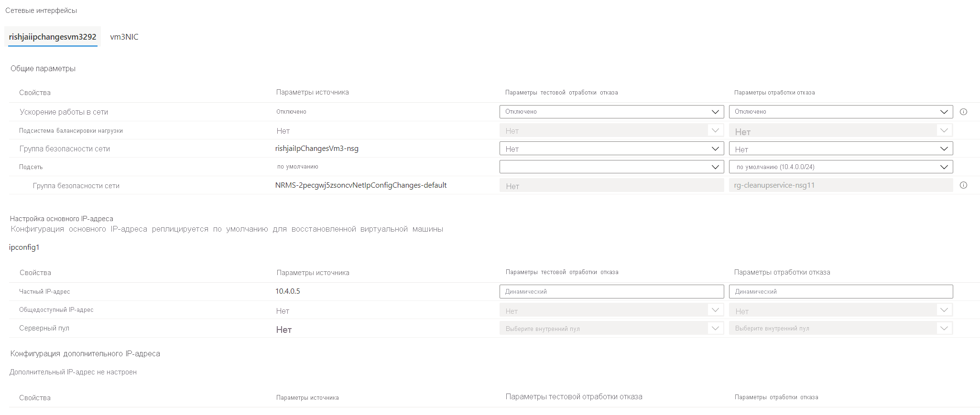Image resolution: width=980 pixels, height=415 pixels.
Task: Click source Отключено value for accelerated networking
Action: [x=291, y=112]
